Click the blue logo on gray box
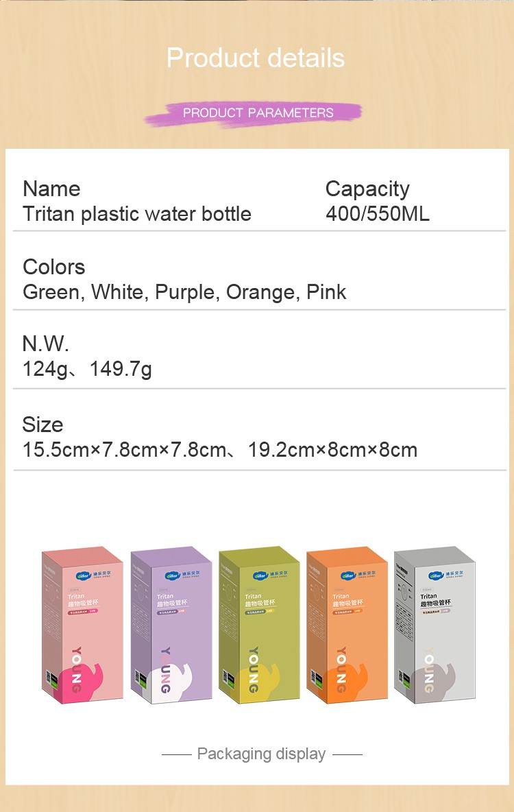Viewport: 514px width, 812px height. click(x=436, y=576)
